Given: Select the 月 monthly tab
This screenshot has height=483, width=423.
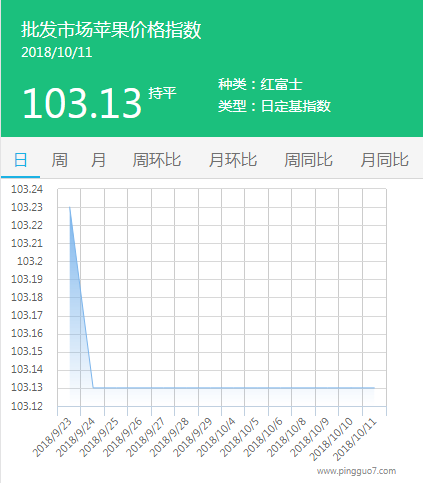Looking at the screenshot, I should click(x=98, y=160).
